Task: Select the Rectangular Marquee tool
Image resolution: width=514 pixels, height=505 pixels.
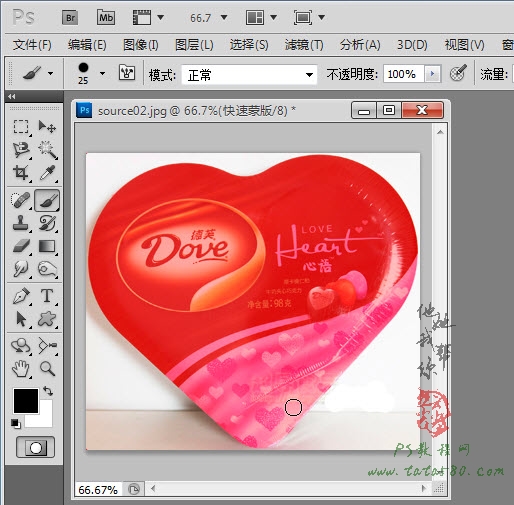Action: point(21,127)
